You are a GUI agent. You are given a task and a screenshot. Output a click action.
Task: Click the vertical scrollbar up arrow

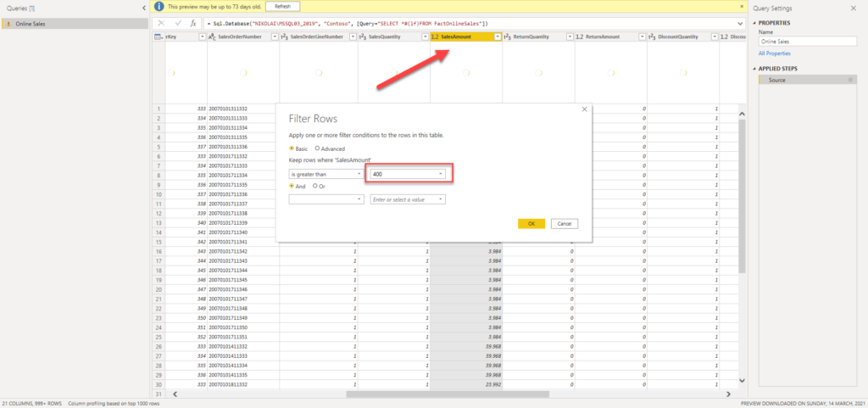coord(743,114)
